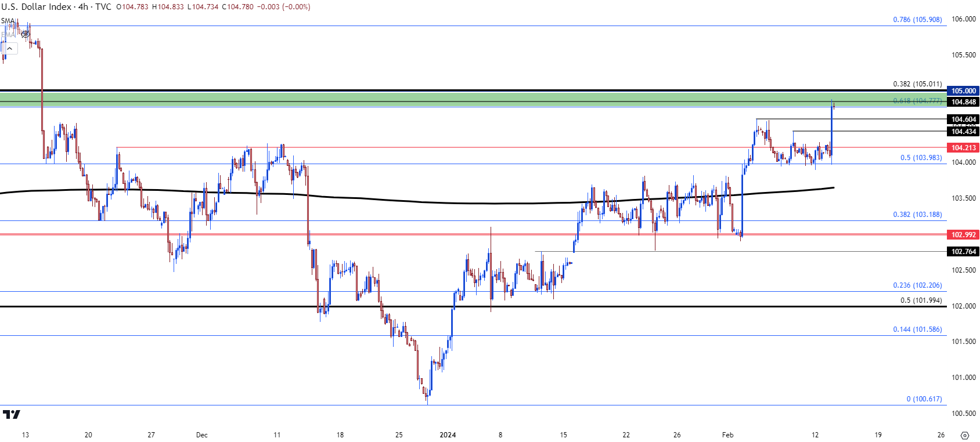980x442 pixels.
Task: Select the EMA indicator label
Action: [8, 34]
